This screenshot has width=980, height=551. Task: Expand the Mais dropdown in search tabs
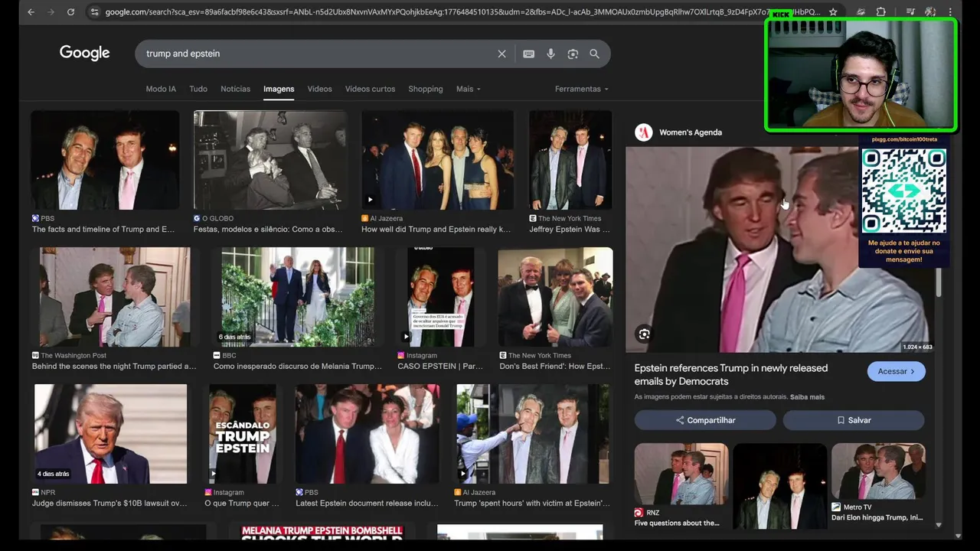pyautogui.click(x=468, y=89)
